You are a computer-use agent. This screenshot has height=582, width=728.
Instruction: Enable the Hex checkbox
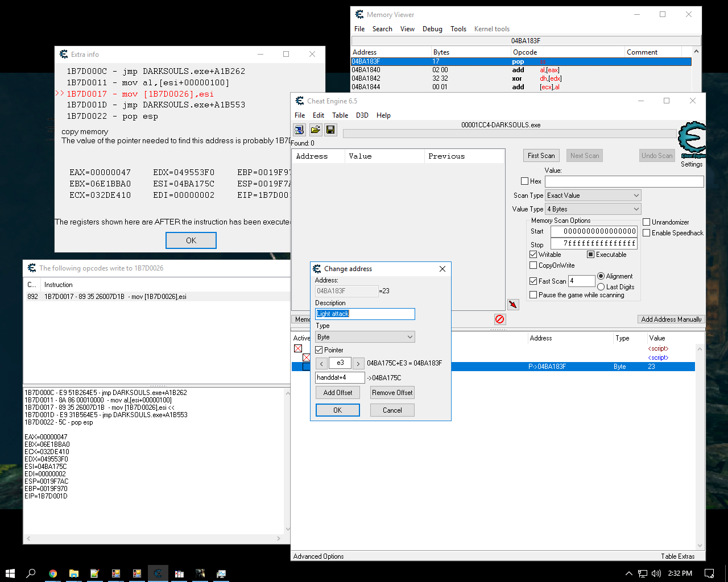[525, 181]
